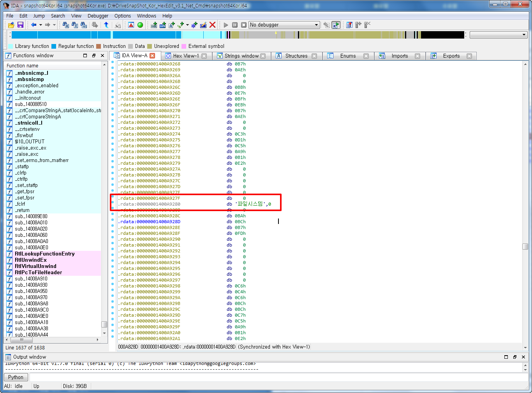This screenshot has width=532, height=393.
Task: Close the Functions window panel
Action: pos(102,56)
